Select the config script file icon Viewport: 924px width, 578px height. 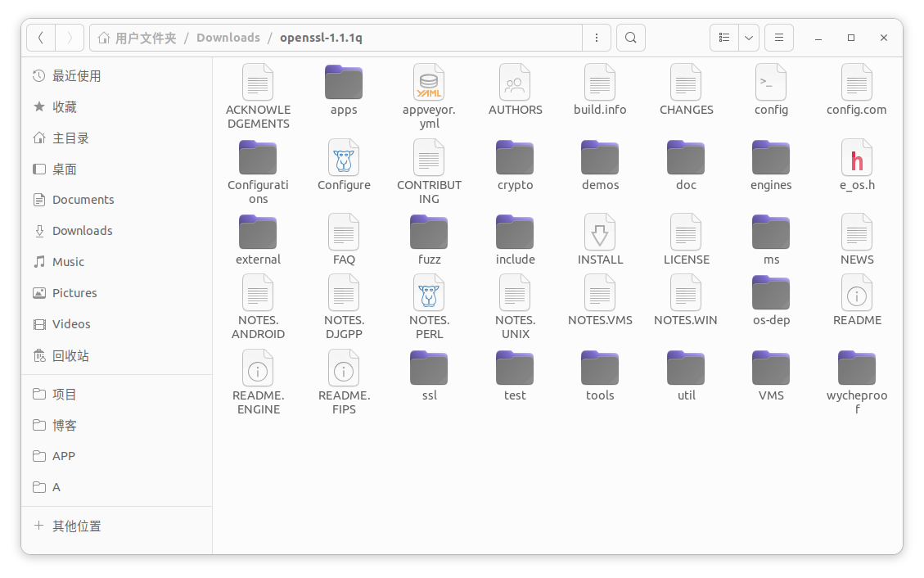tap(771, 82)
